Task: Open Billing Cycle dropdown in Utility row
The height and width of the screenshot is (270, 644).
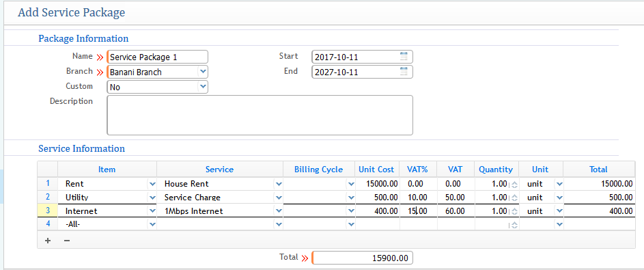Action: click(351, 198)
